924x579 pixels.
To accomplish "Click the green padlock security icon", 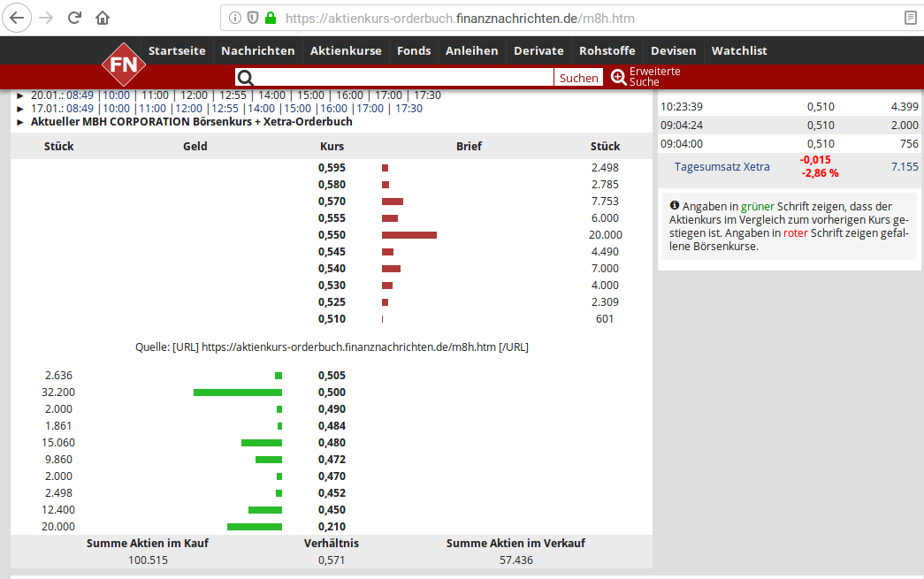I will click(271, 18).
